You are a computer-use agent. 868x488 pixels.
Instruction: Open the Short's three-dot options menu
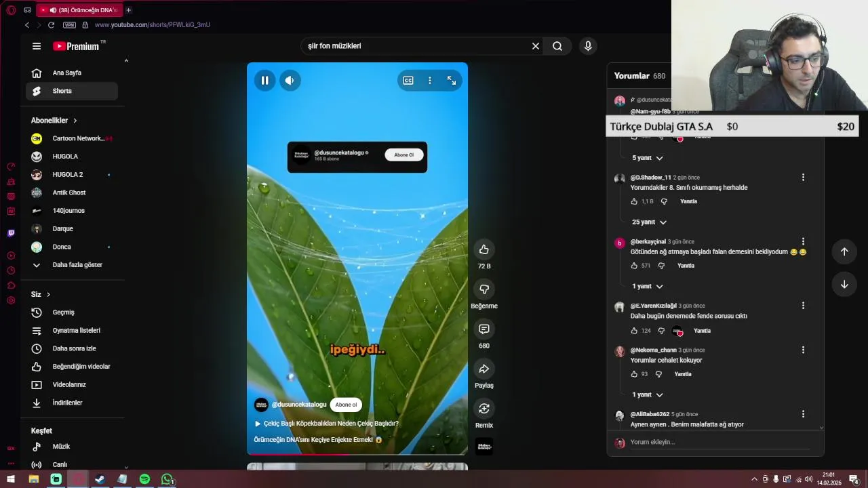pyautogui.click(x=429, y=81)
